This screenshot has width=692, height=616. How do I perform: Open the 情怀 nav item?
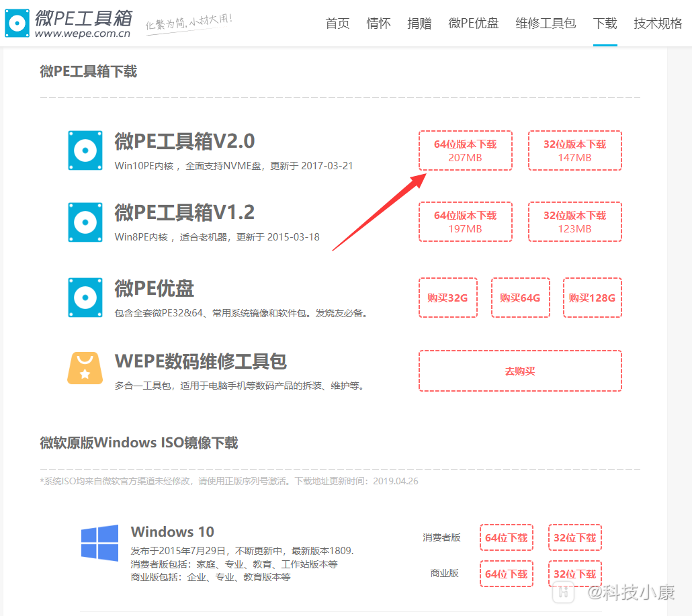tap(378, 24)
